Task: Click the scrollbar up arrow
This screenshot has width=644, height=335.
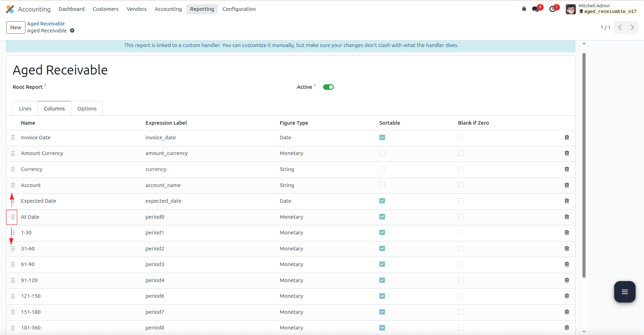Action: [584, 44]
